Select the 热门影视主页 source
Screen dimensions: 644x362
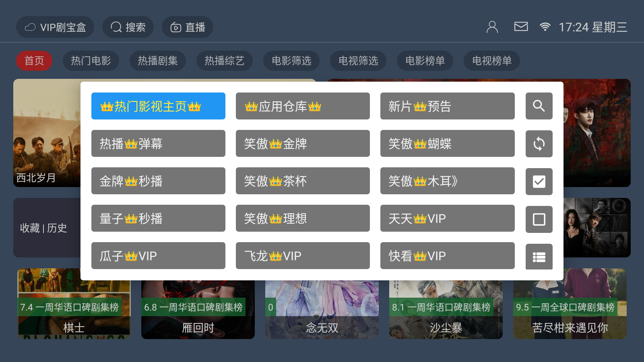tap(158, 106)
